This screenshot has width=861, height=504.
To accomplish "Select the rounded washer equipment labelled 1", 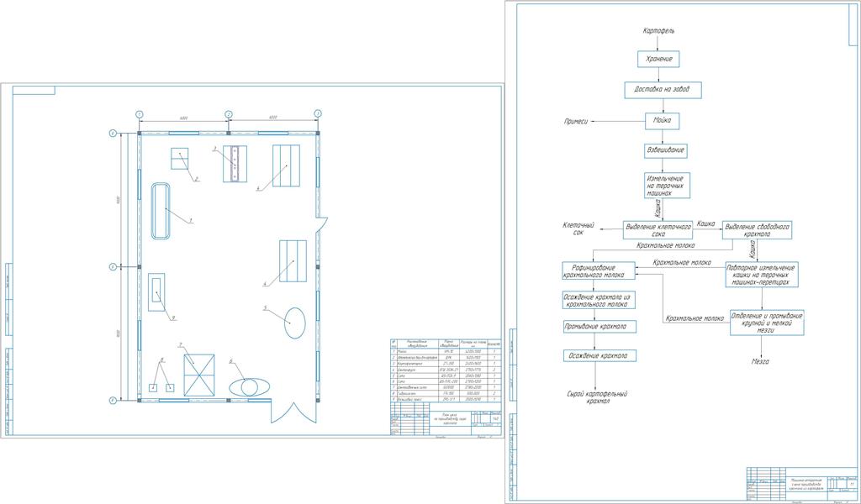I will point(161,211).
